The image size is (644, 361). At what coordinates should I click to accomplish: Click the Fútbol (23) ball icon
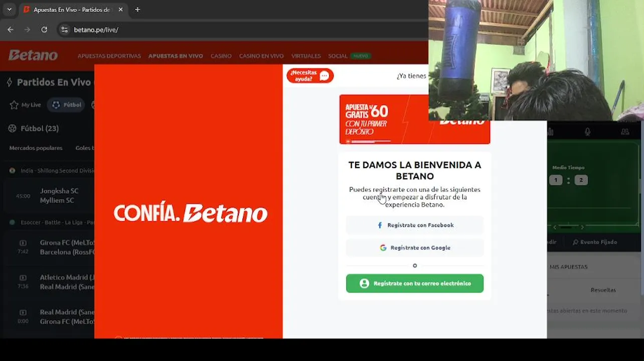[13, 128]
